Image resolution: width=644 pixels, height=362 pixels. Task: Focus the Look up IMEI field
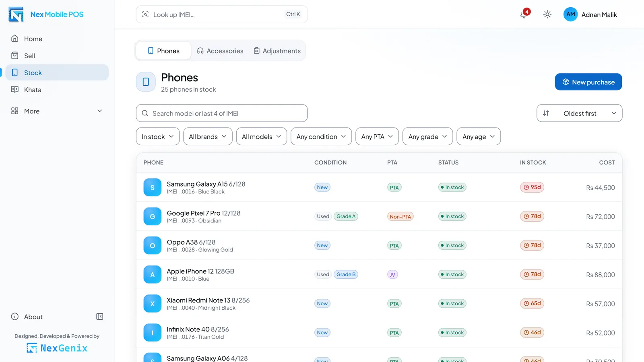click(x=222, y=14)
